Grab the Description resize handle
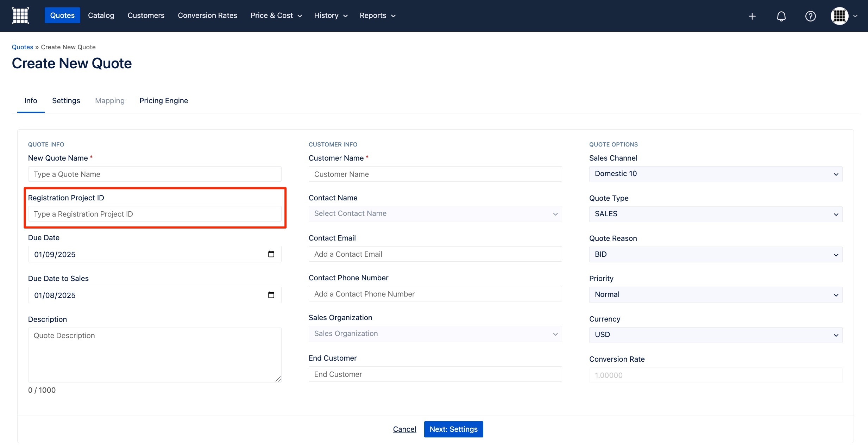Viewport: 868px width, 448px height. click(278, 379)
